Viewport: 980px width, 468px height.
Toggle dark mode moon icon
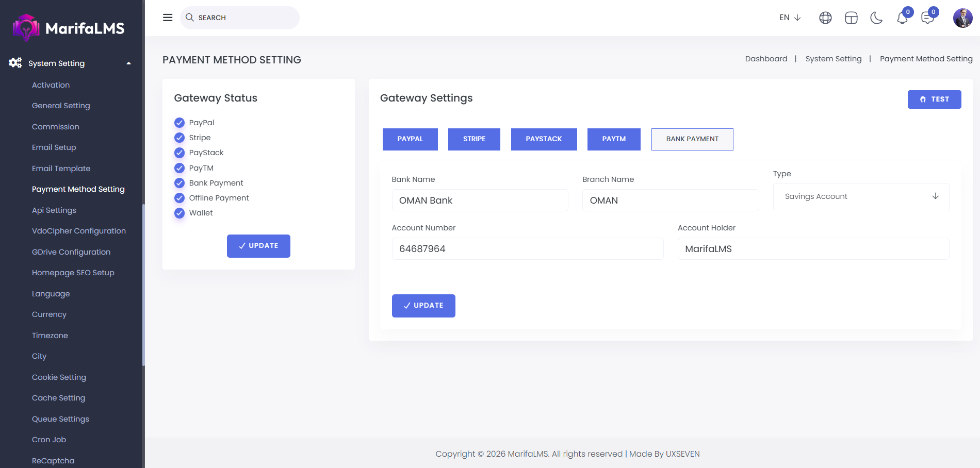click(876, 18)
